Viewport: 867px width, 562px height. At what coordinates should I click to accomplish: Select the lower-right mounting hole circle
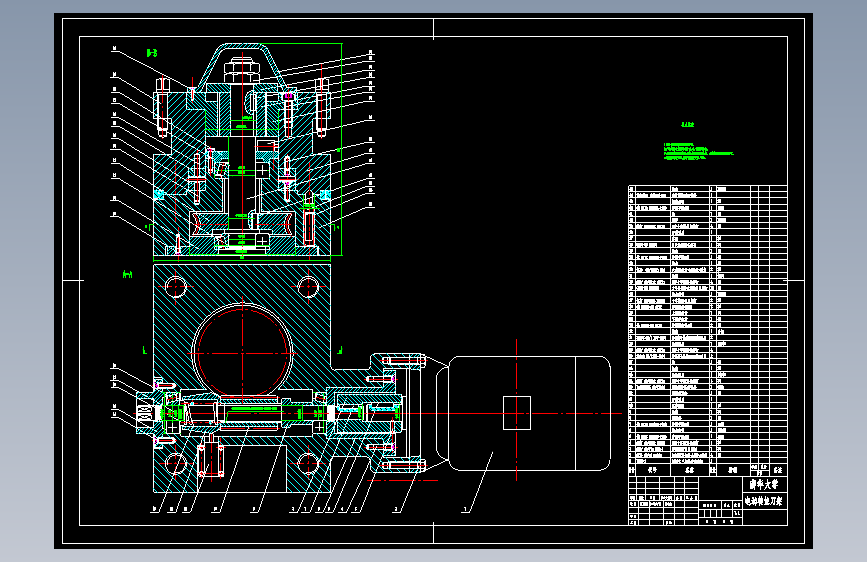pos(308,464)
